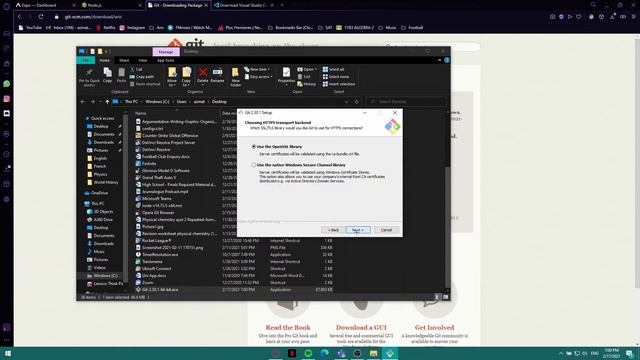This screenshot has height=360, width=640.
Task: Open the File tab in Explorer
Action: 86,60
